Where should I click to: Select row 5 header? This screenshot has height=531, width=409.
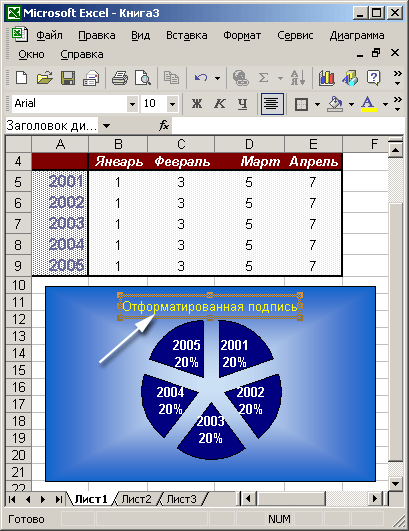point(19,182)
